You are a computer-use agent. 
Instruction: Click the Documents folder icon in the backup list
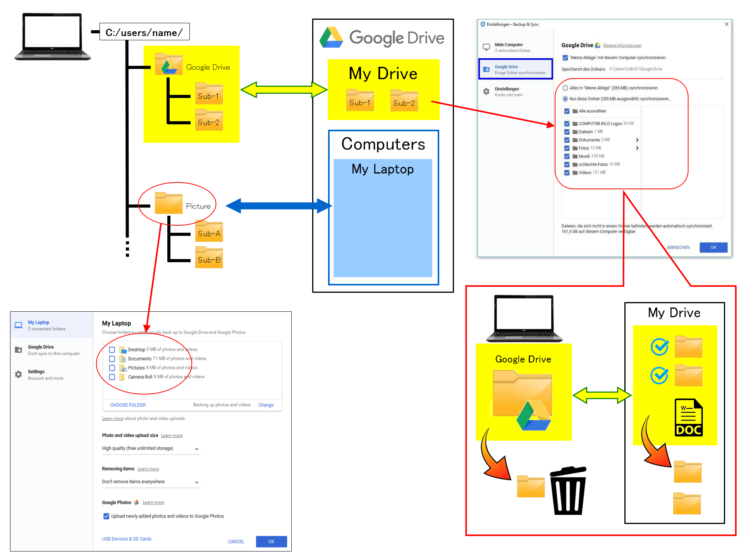coord(123,359)
